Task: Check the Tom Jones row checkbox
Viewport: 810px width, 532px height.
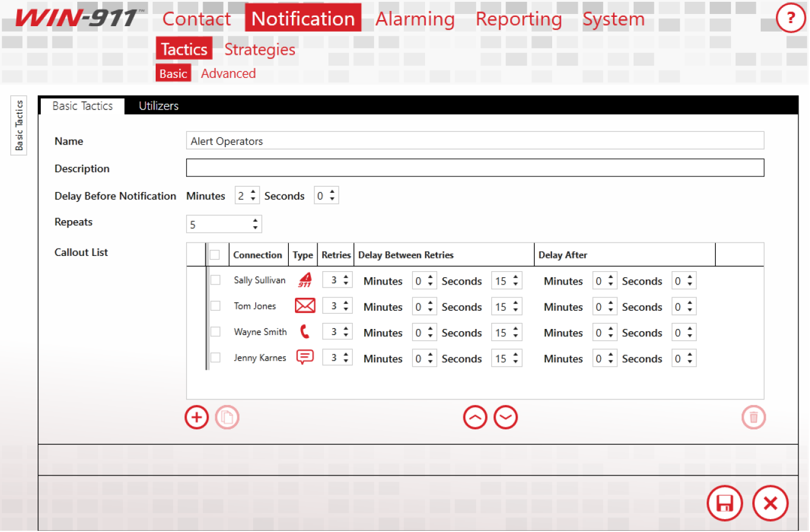Action: point(215,306)
